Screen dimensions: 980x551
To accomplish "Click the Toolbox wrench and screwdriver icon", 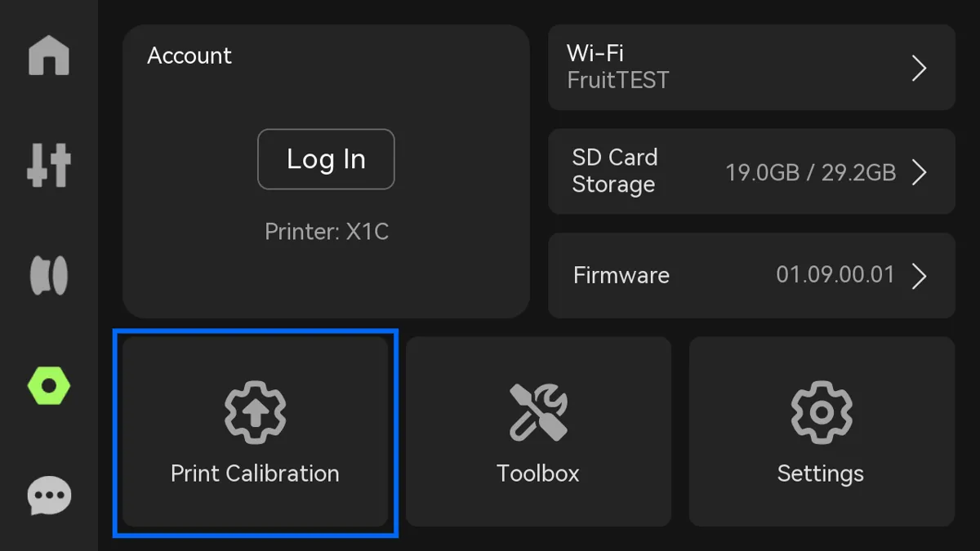I will tap(538, 413).
